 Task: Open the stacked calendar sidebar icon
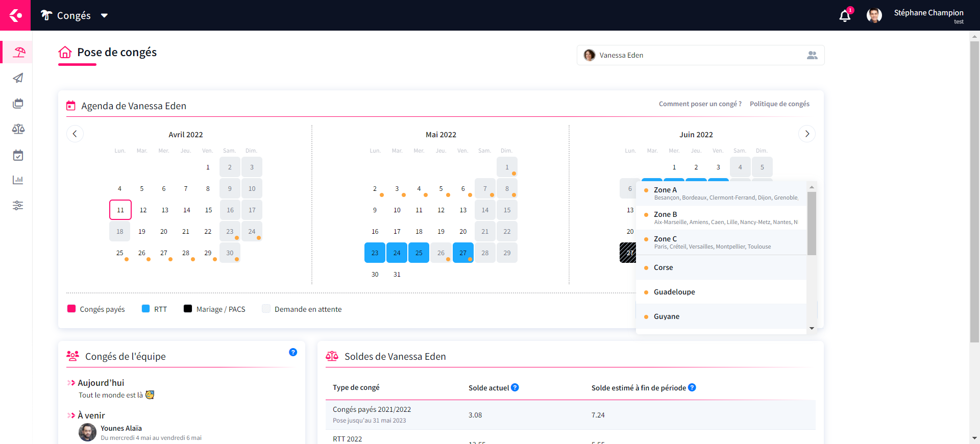point(18,104)
